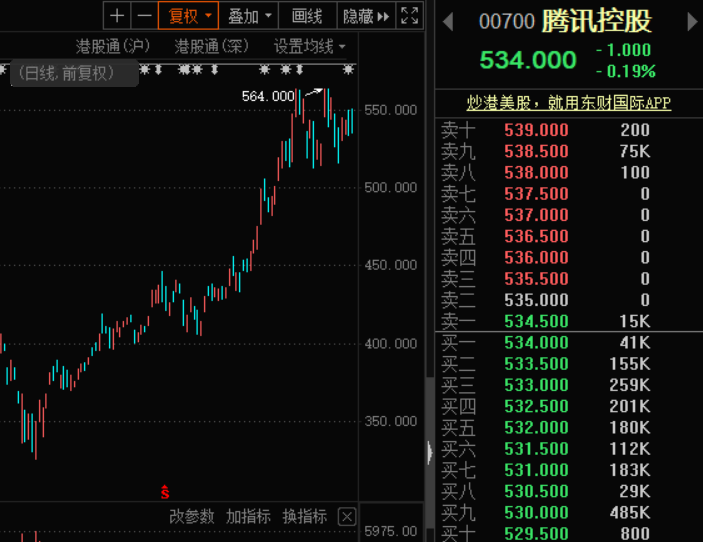The width and height of the screenshot is (703, 542).
Task: Select 买七 price 531.000
Action: (x=536, y=470)
